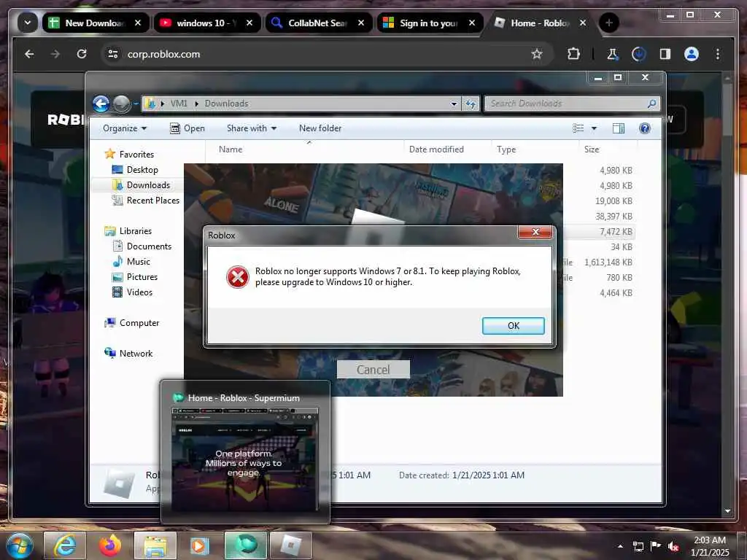Open the browser profile avatar
Viewport: 747px width, 560px height.
pos(692,54)
